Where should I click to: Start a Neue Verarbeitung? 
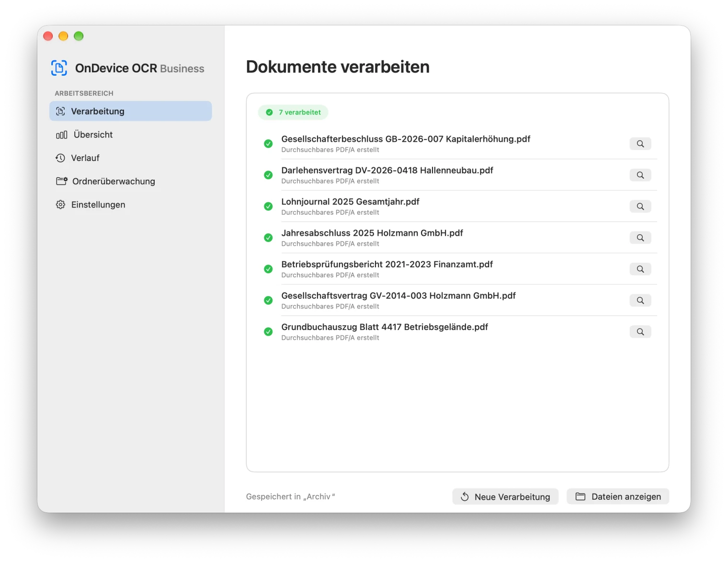tap(505, 497)
